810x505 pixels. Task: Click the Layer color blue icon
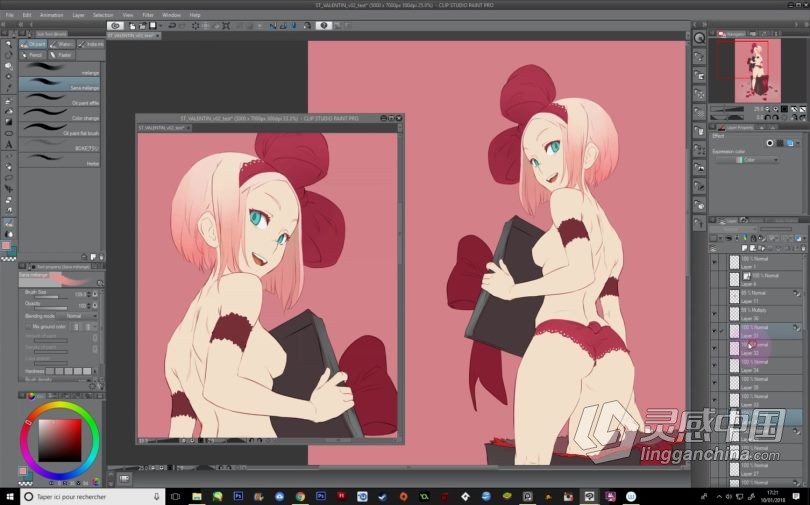coord(790,143)
